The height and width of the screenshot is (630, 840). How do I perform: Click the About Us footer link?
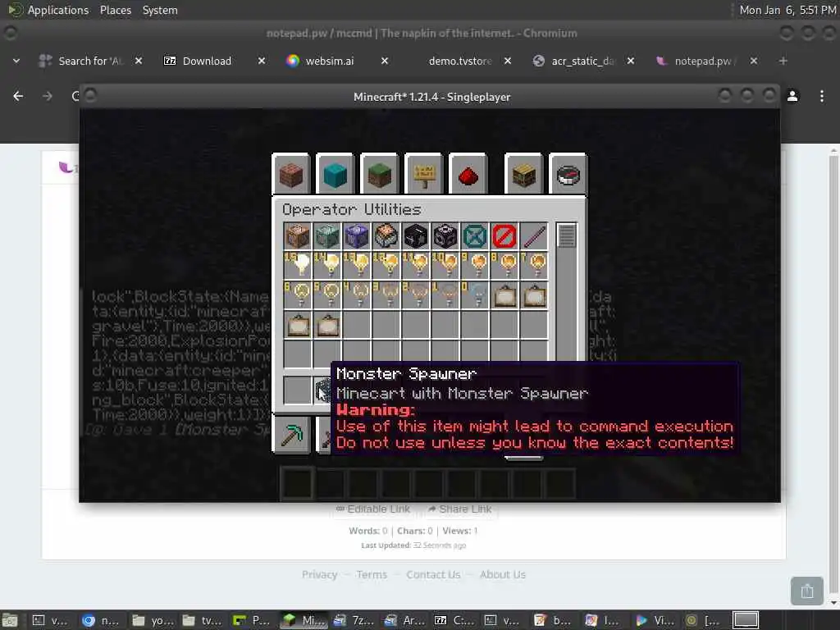click(x=503, y=575)
